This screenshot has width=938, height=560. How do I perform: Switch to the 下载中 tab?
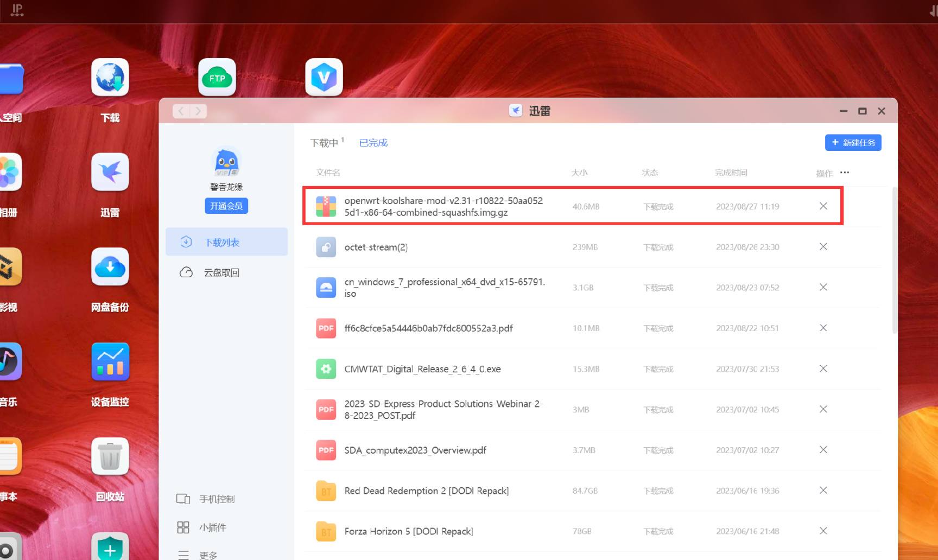(x=325, y=143)
